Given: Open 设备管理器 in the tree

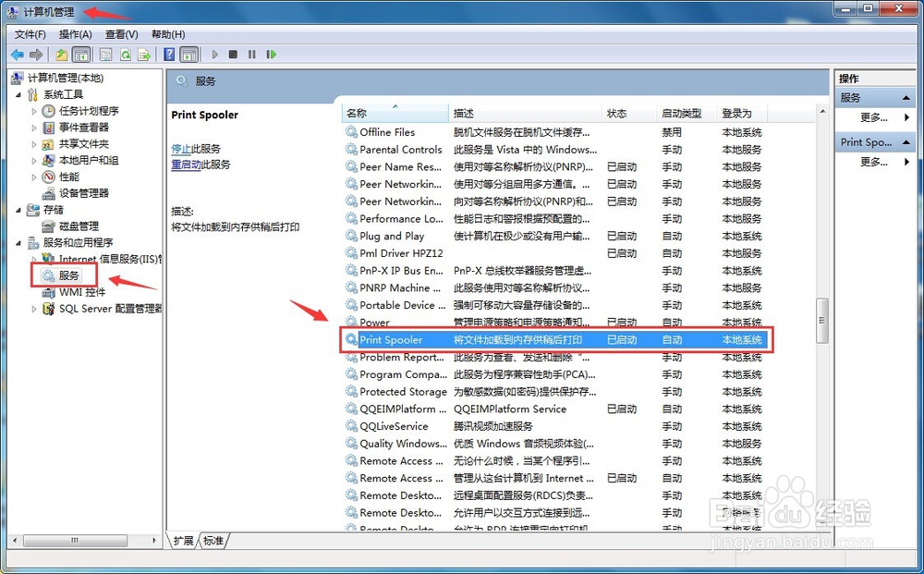Looking at the screenshot, I should tap(84, 193).
